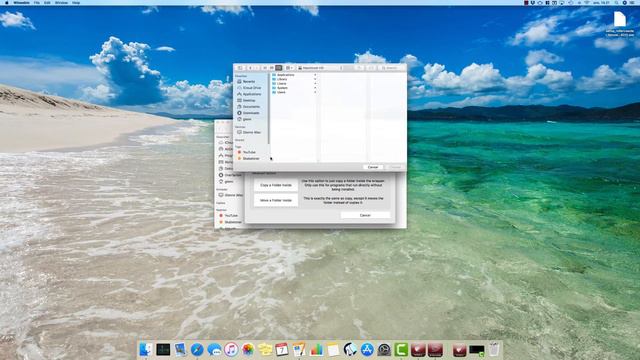Choose the orange tag in dialog sidebar

coord(251,158)
